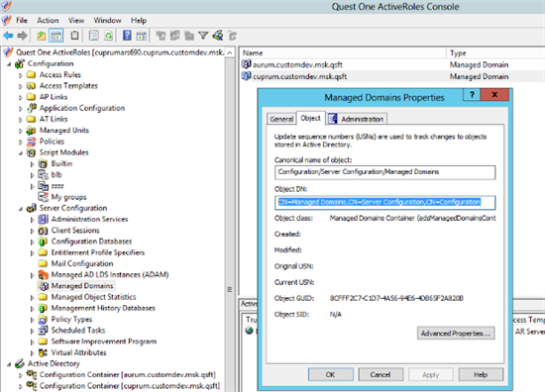Click the Policy Types tree icon
545x392 pixels.
point(43,319)
